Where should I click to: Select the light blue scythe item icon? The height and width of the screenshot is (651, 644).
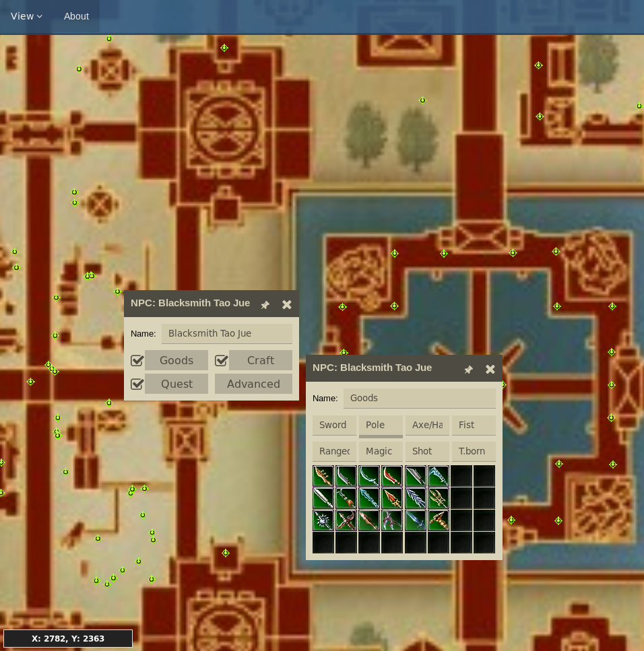(438, 476)
